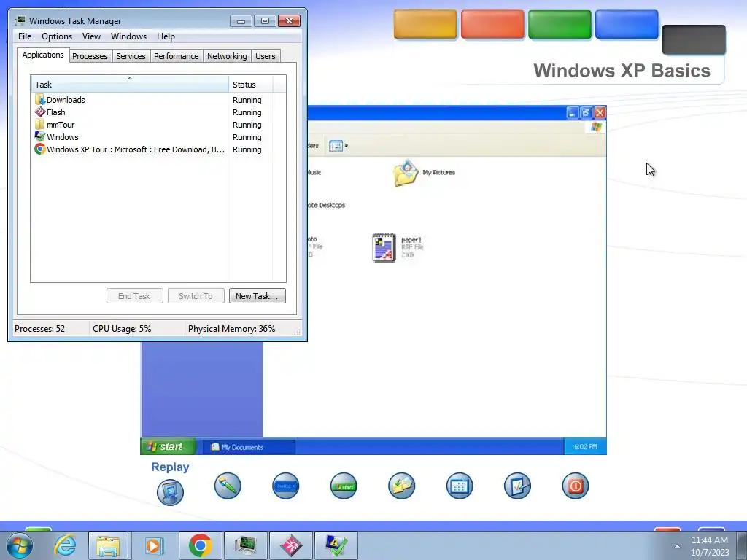The image size is (747, 560).
Task: Click the Replay link in the tour
Action: tap(170, 467)
